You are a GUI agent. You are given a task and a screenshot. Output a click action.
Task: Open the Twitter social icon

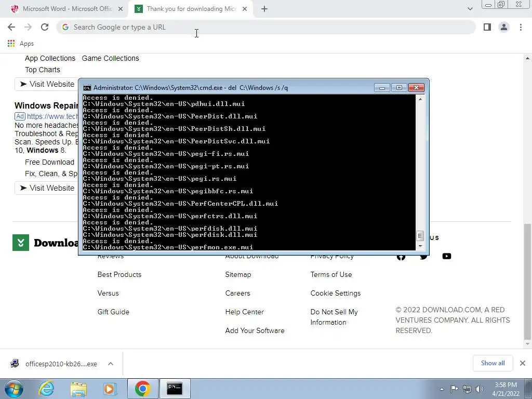click(x=423, y=257)
